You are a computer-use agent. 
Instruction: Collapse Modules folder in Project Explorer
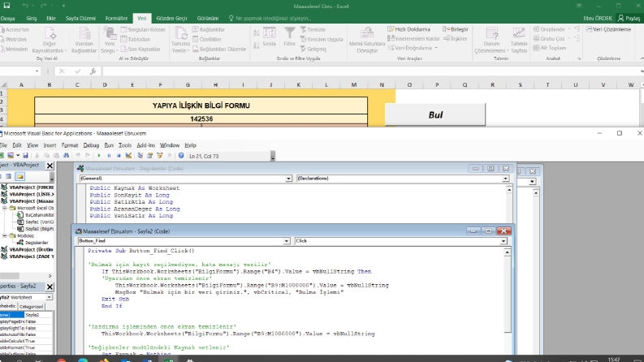click(5, 235)
